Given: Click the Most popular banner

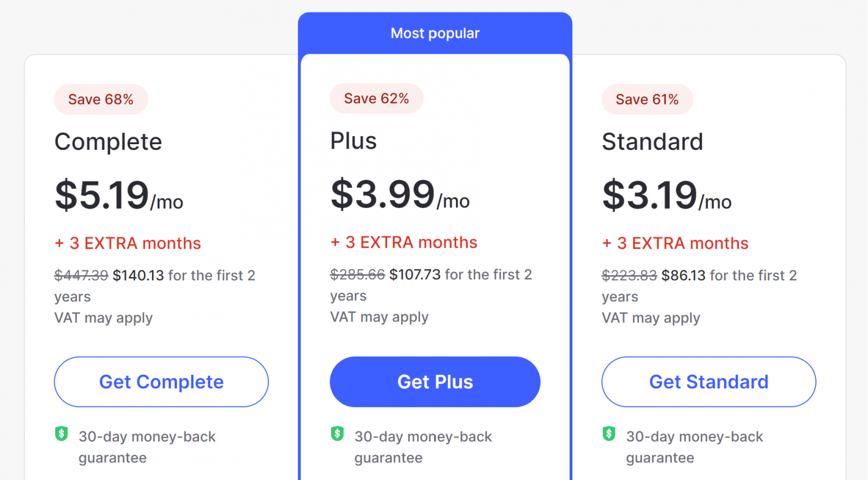Looking at the screenshot, I should [435, 33].
